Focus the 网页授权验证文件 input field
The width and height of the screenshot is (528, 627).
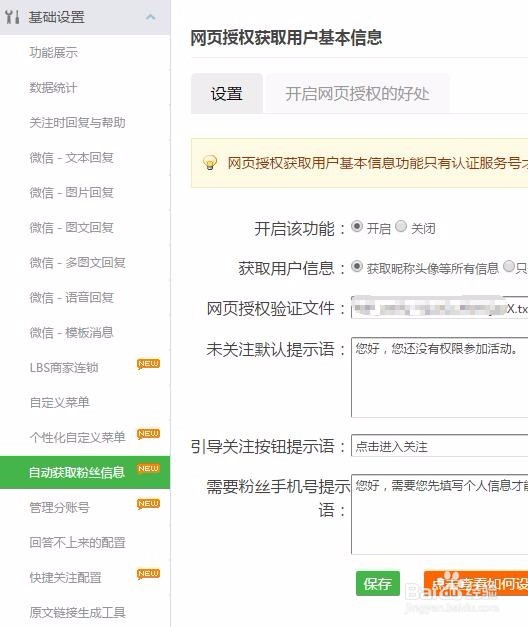tap(440, 308)
